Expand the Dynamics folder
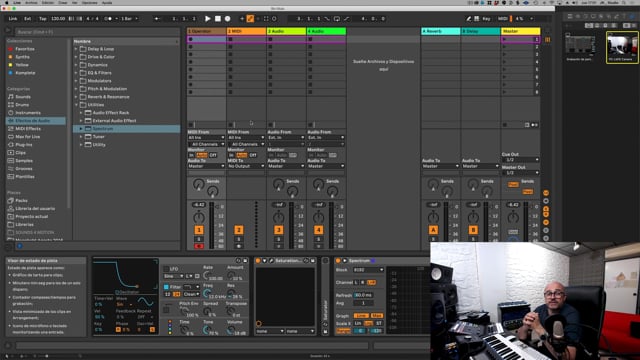Screen dimensions: 640x360 pos(76,65)
